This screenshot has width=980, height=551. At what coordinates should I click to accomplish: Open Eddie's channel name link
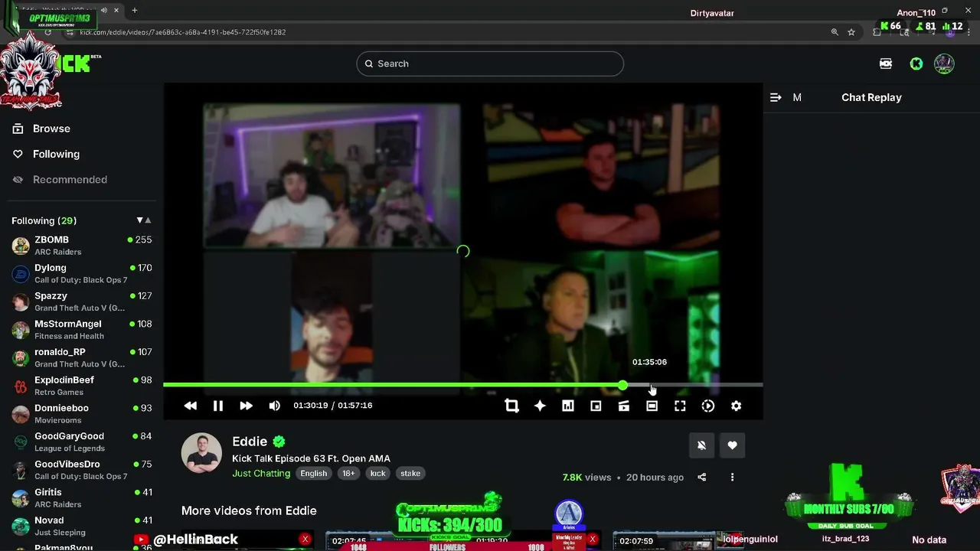250,442
